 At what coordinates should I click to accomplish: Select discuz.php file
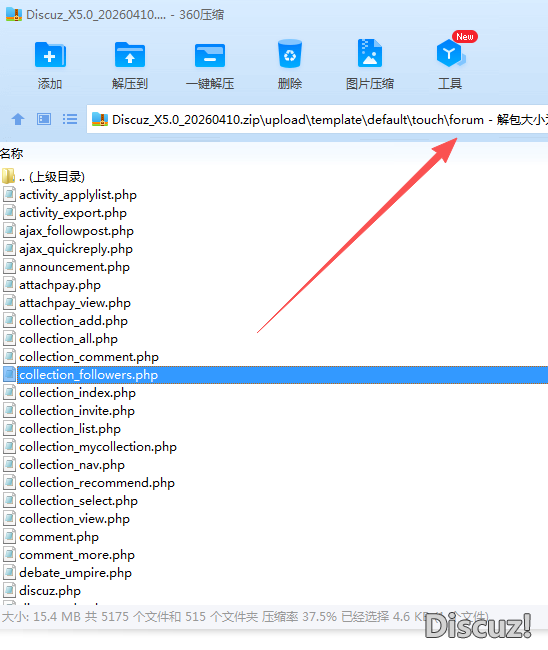(x=50, y=591)
